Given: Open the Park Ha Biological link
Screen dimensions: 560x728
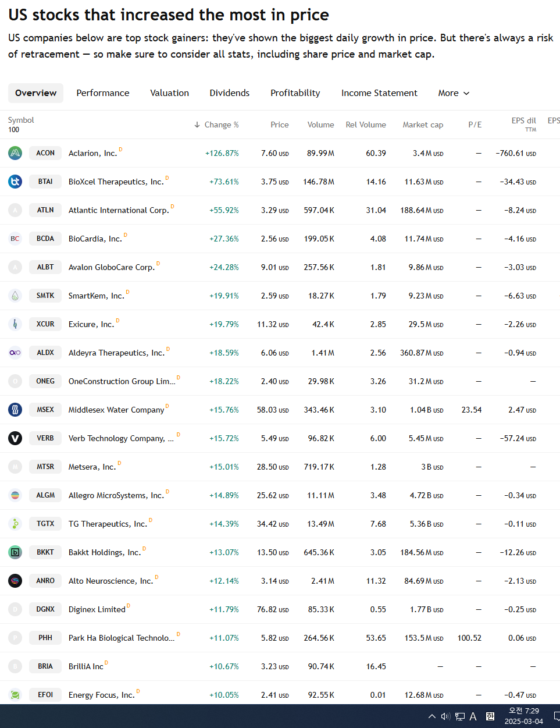Looking at the screenshot, I should click(x=122, y=638).
